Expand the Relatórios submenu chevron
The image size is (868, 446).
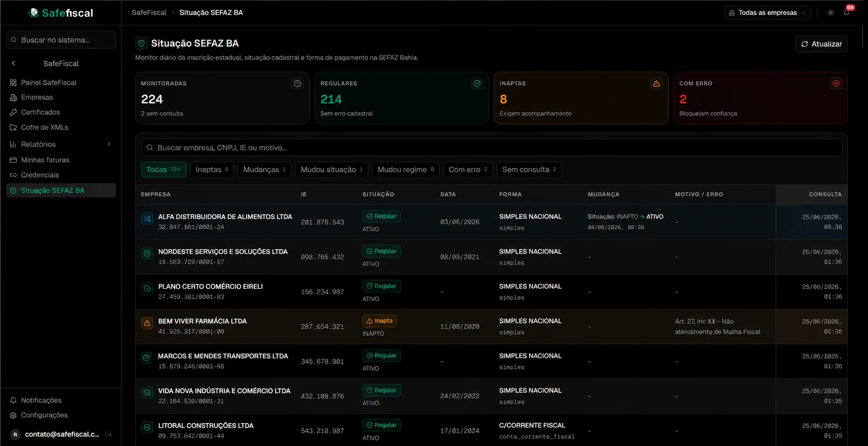(109, 144)
